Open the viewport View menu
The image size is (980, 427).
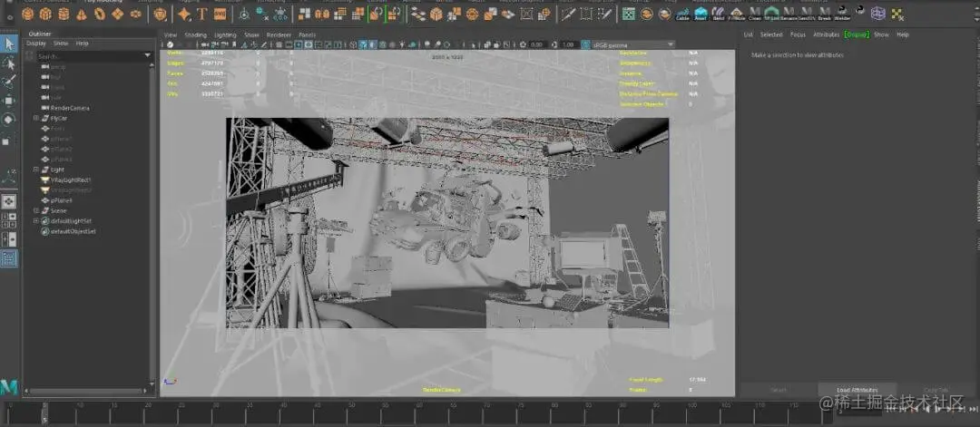point(170,35)
